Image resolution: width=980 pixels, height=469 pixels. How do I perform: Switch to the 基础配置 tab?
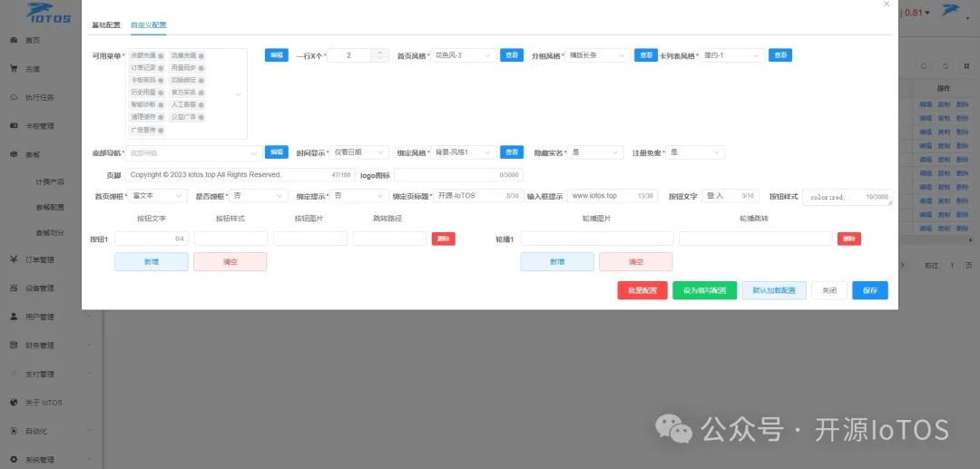pos(106,25)
